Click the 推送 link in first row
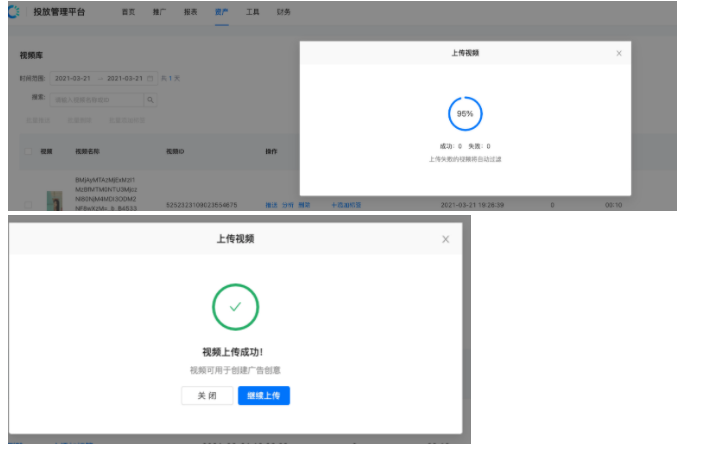Screen dimensions: 719x449 click(x=271, y=205)
